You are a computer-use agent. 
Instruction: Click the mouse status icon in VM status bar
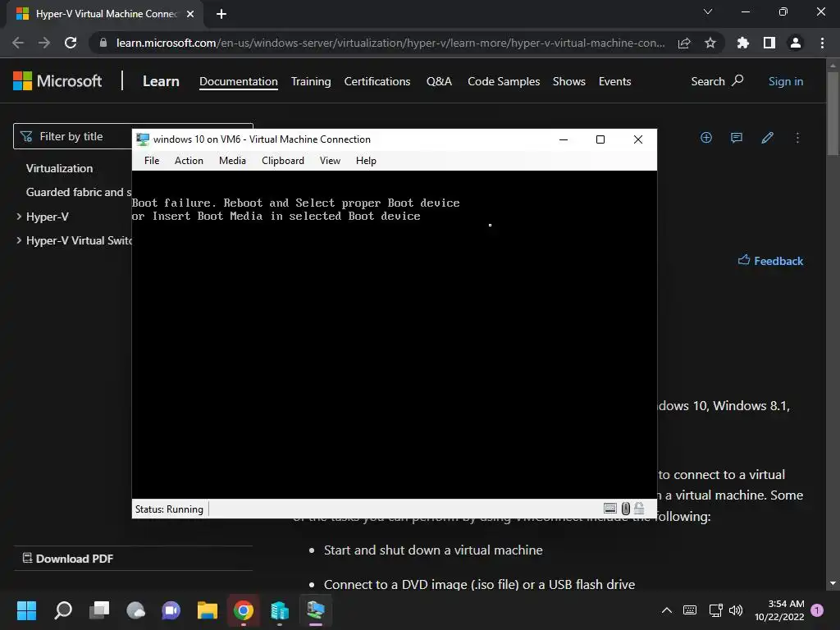point(625,509)
